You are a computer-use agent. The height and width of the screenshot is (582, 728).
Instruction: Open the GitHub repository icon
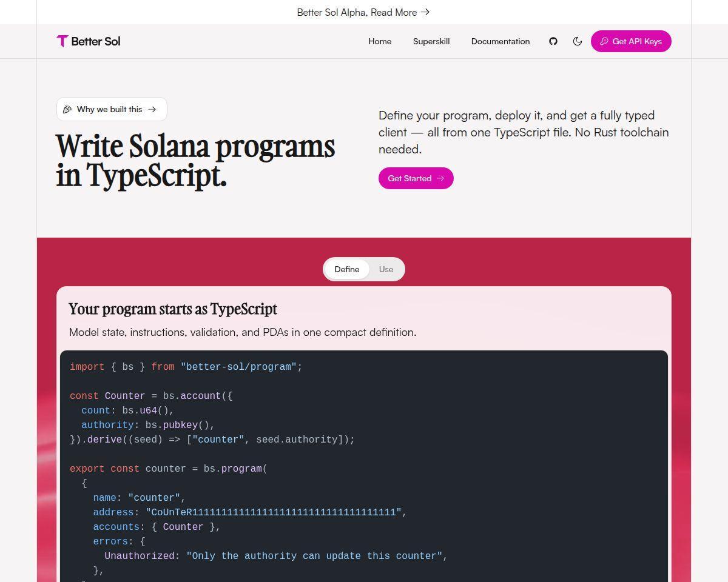pyautogui.click(x=553, y=41)
